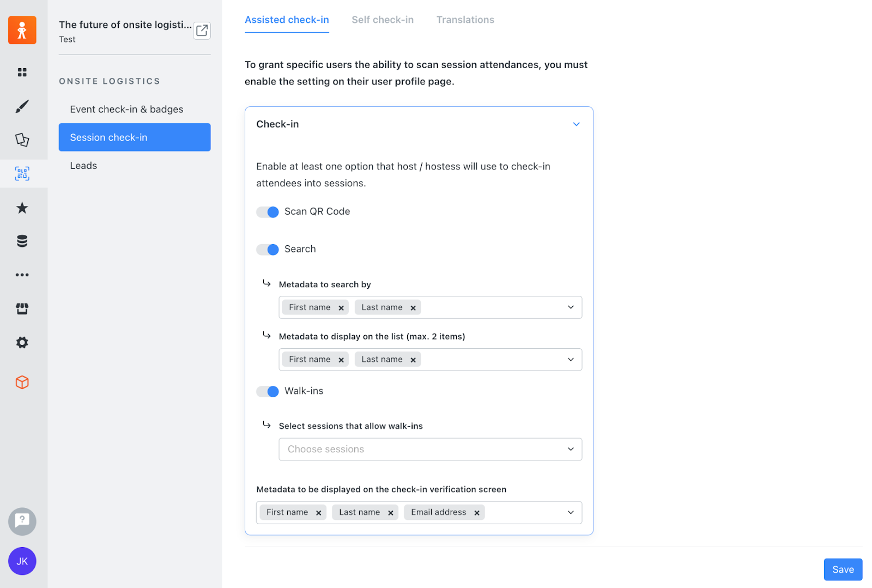872x588 pixels.
Task: Open the star favorites icon
Action: point(22,208)
